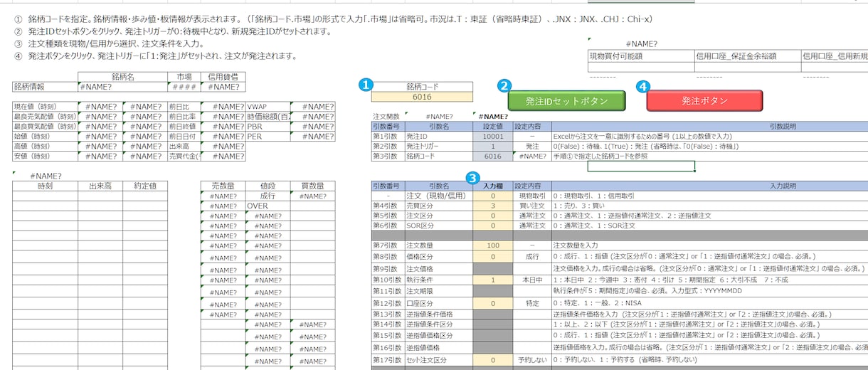Select the grey 注文価格 input cell

click(492, 269)
